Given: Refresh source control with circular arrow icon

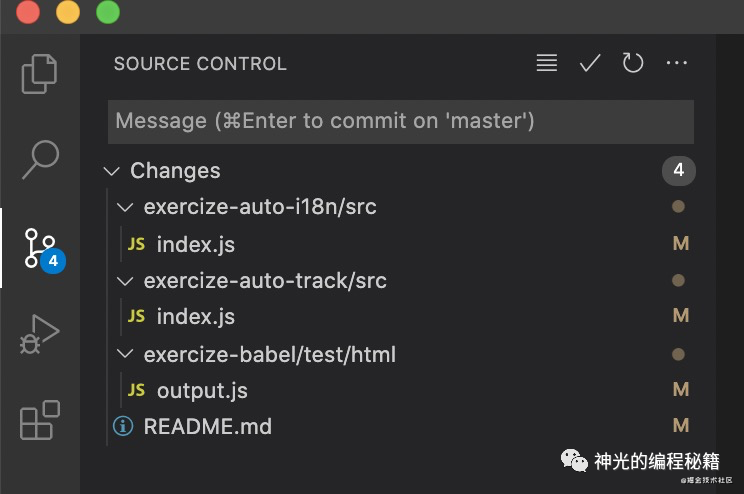Looking at the screenshot, I should pyautogui.click(x=632, y=63).
